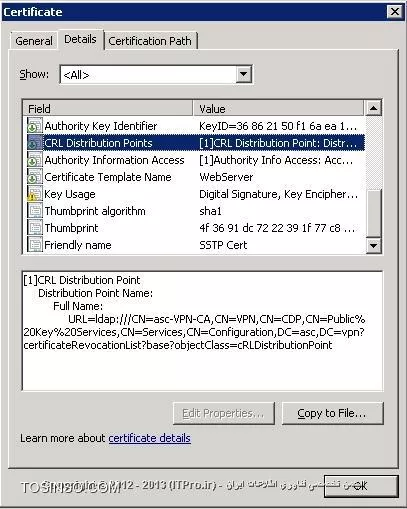Viewport: 407px width, 509px height.
Task: Click the Authority Key Identifier extension icon
Action: click(x=35, y=126)
